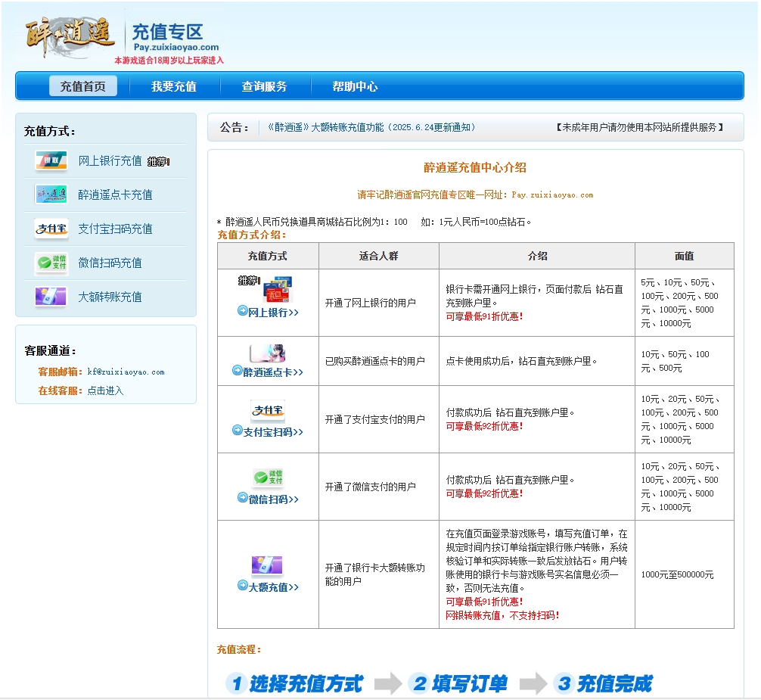This screenshot has width=761, height=700.
Task: Click the WeChat Pay icon in sidebar
Action: (x=51, y=263)
